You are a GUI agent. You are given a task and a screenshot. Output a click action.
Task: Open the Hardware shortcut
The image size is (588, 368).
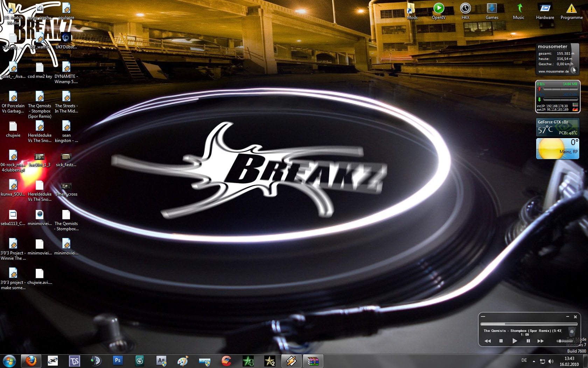545,11
